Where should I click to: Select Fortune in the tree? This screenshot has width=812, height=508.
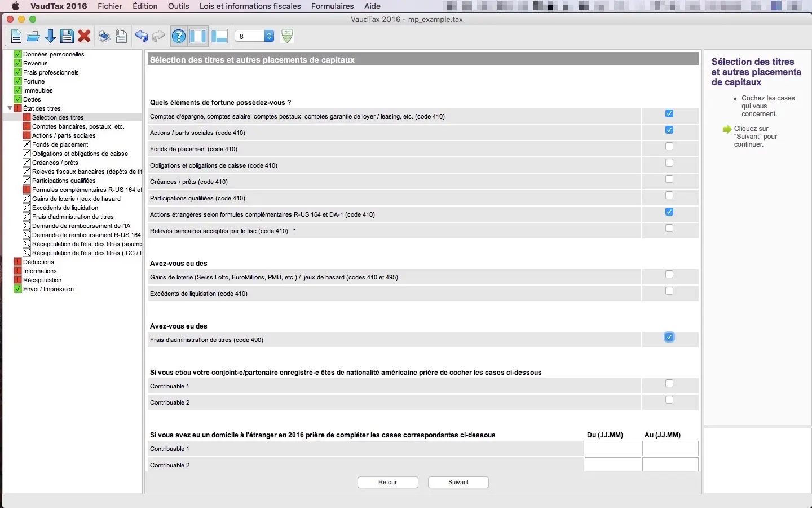pyautogui.click(x=34, y=81)
